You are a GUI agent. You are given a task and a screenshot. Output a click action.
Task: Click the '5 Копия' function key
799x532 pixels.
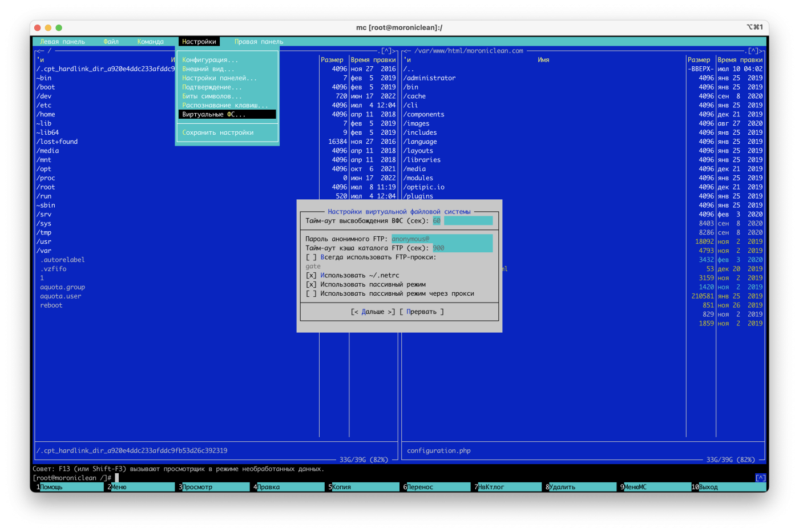point(363,487)
